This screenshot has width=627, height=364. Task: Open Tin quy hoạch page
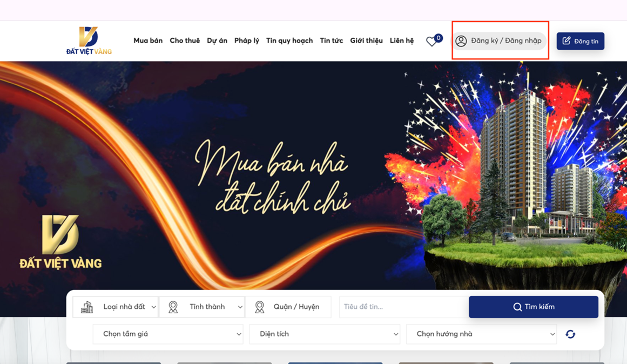point(289,41)
